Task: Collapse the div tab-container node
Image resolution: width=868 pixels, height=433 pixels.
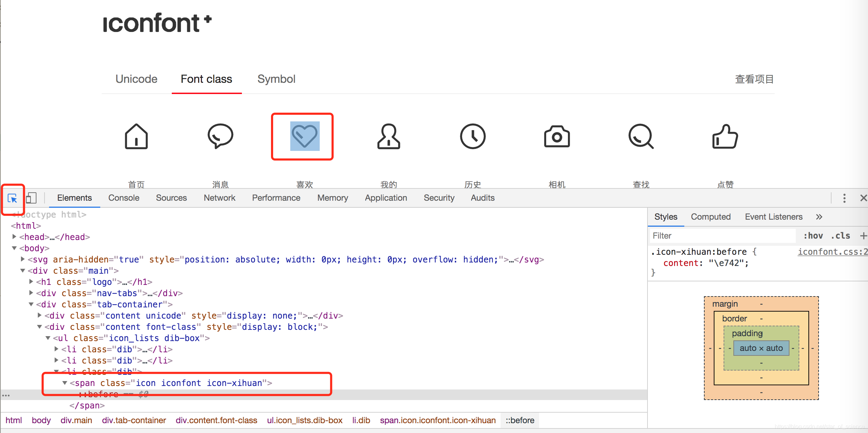Action: click(x=31, y=304)
